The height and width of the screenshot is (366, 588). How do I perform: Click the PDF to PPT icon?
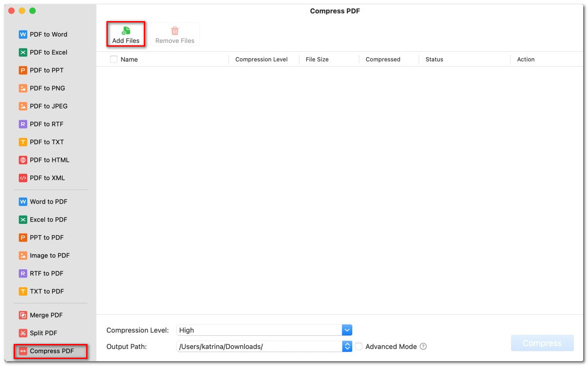(x=23, y=70)
